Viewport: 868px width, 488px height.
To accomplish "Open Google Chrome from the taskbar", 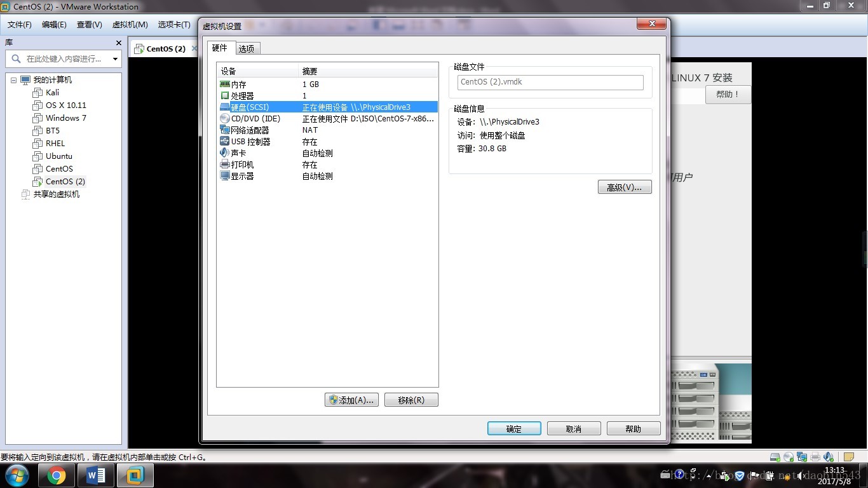I will tap(56, 475).
